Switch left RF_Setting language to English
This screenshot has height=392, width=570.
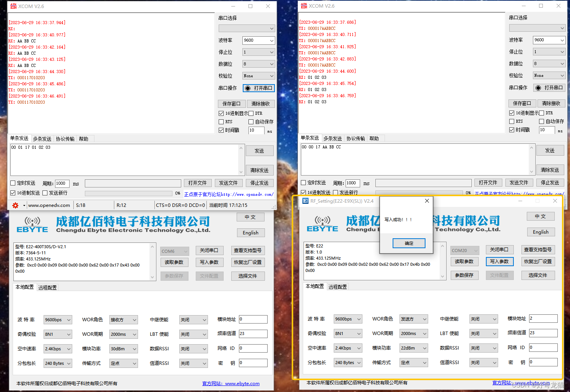coord(250,233)
